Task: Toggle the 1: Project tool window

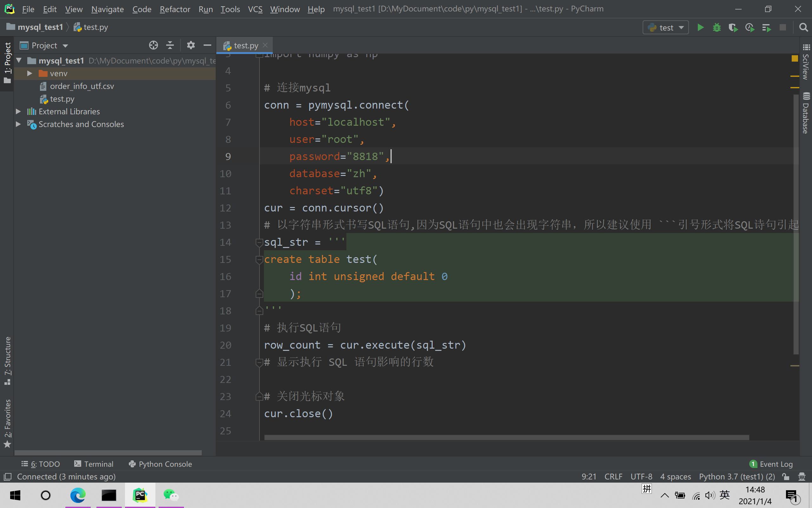Action: (x=7, y=63)
